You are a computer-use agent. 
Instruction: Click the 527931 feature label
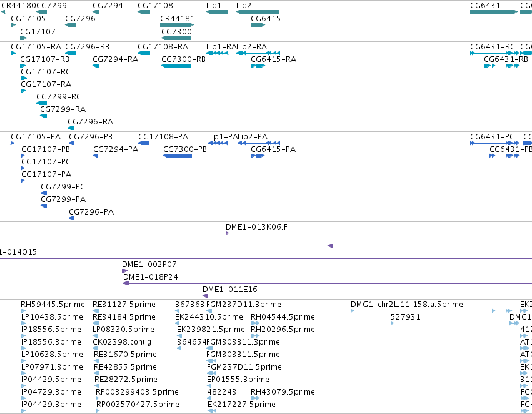(406, 317)
